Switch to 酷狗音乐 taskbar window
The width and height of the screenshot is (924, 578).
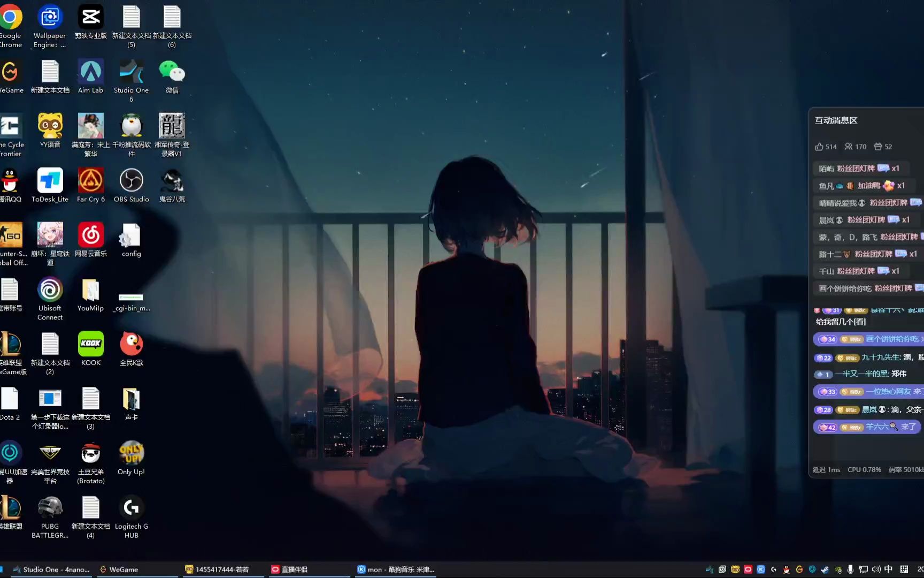point(396,569)
